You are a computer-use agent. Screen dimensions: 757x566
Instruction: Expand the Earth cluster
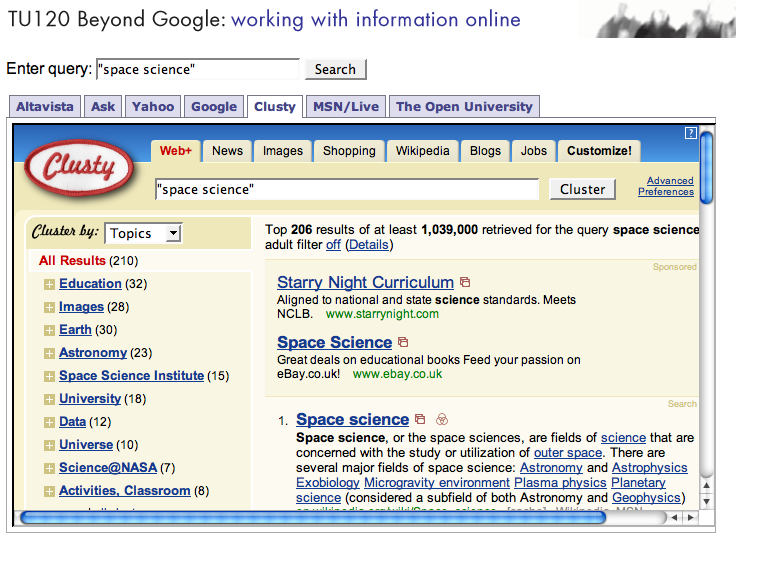49,330
